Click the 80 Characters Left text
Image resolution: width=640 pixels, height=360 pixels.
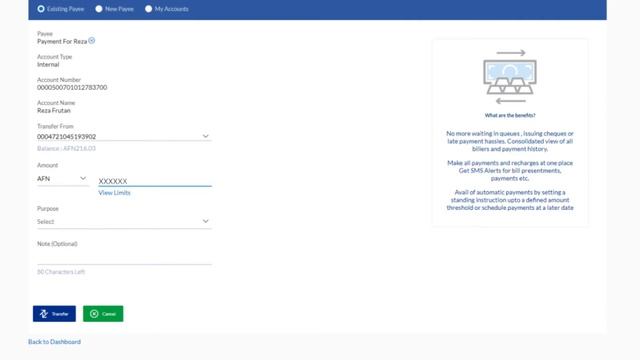click(61, 272)
